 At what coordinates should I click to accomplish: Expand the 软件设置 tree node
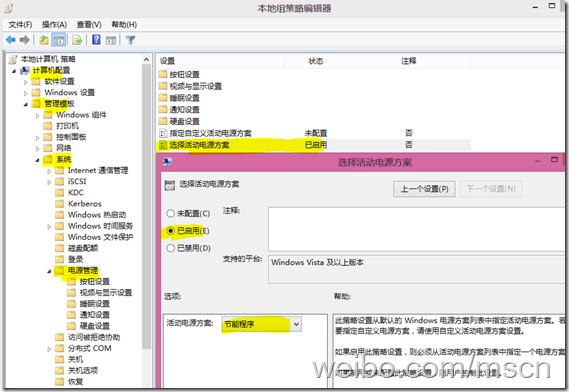click(25, 82)
